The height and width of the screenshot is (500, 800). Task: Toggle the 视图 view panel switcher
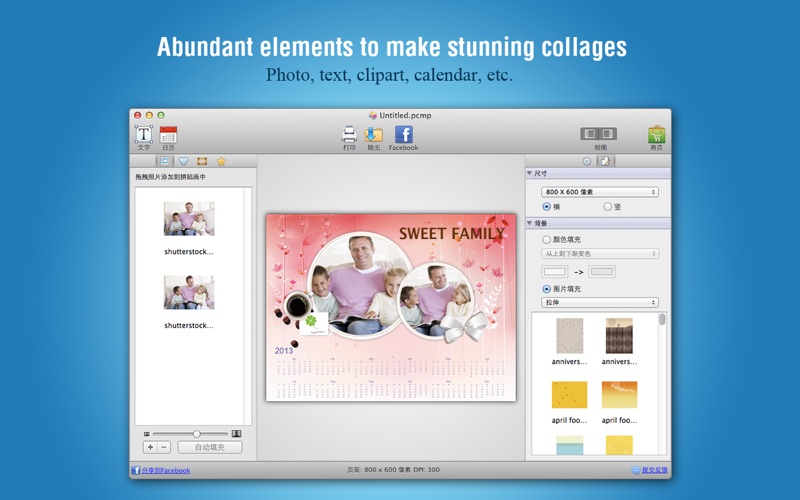click(600, 134)
